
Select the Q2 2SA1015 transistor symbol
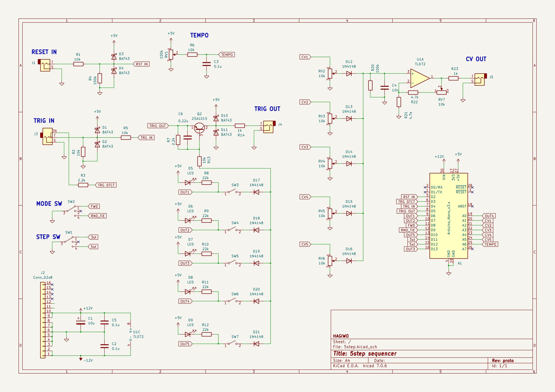[199, 128]
